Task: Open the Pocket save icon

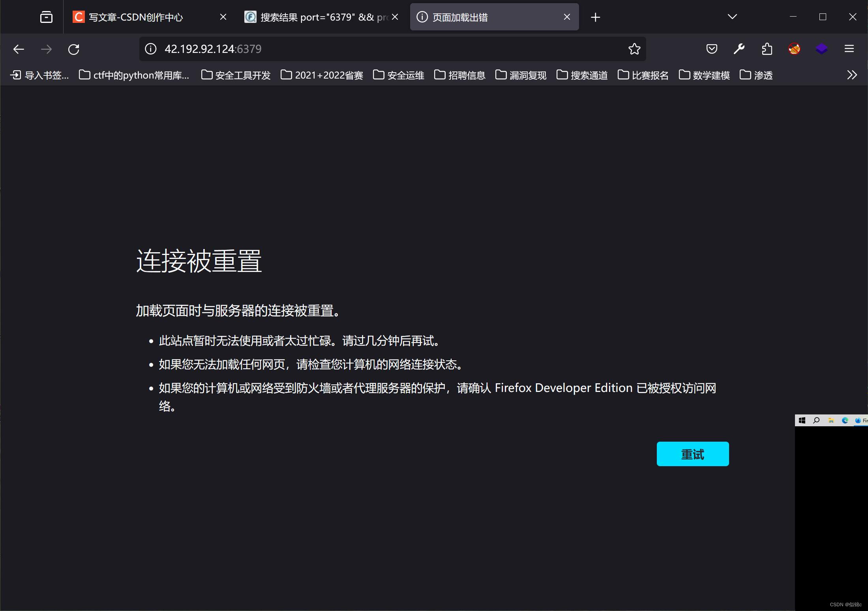Action: tap(711, 49)
